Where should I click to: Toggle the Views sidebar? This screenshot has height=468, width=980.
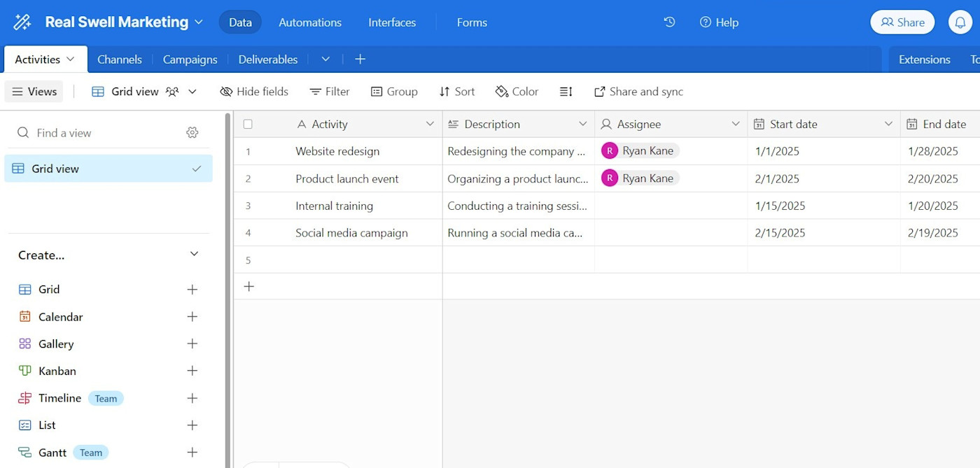click(x=34, y=92)
